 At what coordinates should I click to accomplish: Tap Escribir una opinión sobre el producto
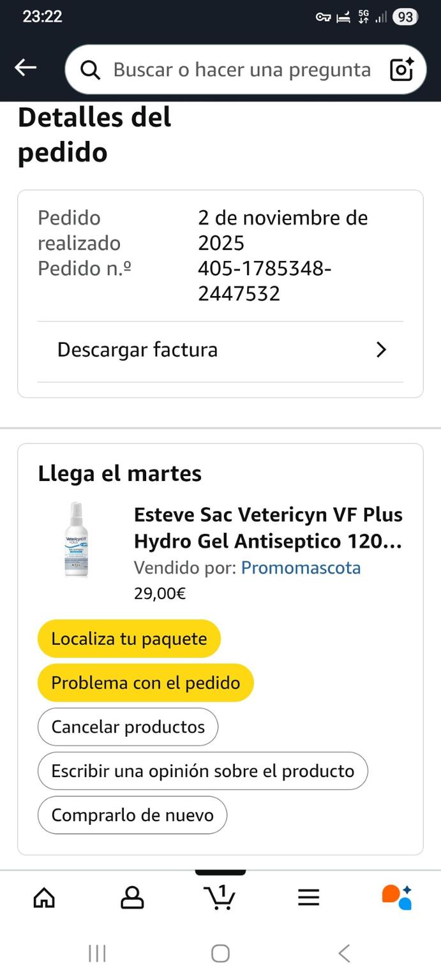[202, 771]
